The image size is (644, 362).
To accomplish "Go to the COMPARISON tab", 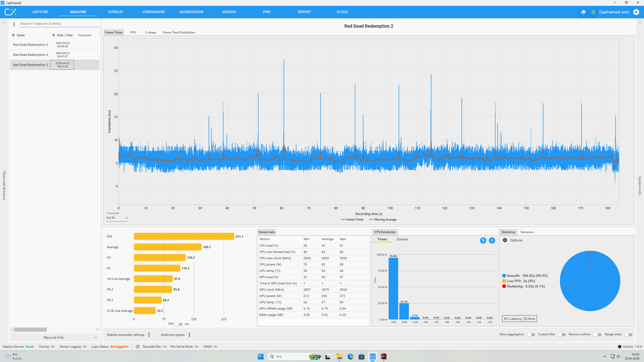I will pos(154,12).
